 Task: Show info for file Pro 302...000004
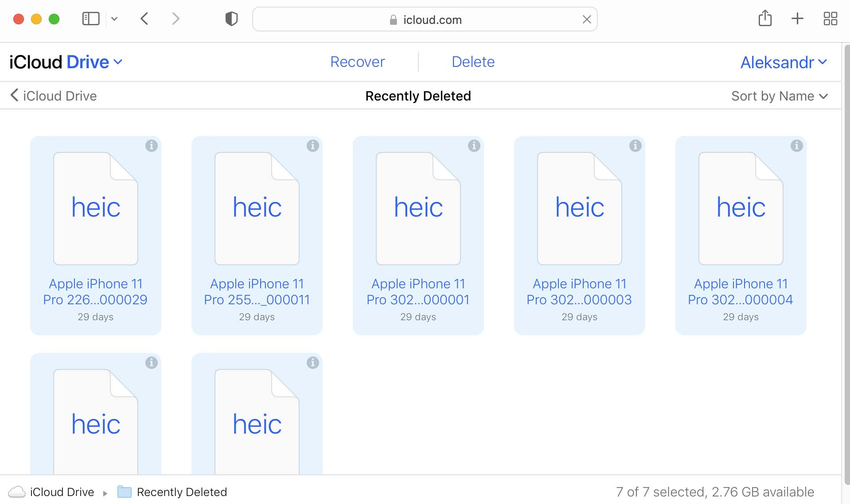pos(797,145)
